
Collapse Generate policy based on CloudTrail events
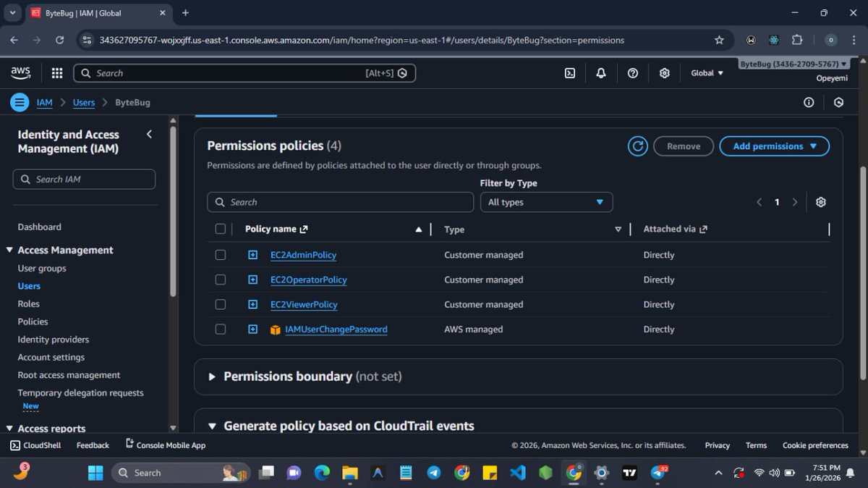pos(212,426)
